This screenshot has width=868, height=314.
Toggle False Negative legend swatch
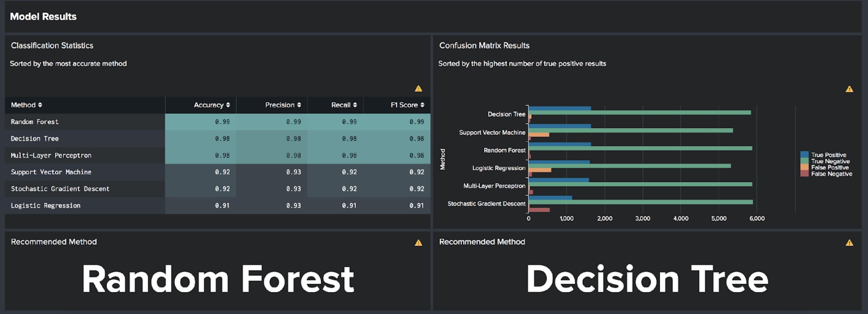click(x=804, y=174)
